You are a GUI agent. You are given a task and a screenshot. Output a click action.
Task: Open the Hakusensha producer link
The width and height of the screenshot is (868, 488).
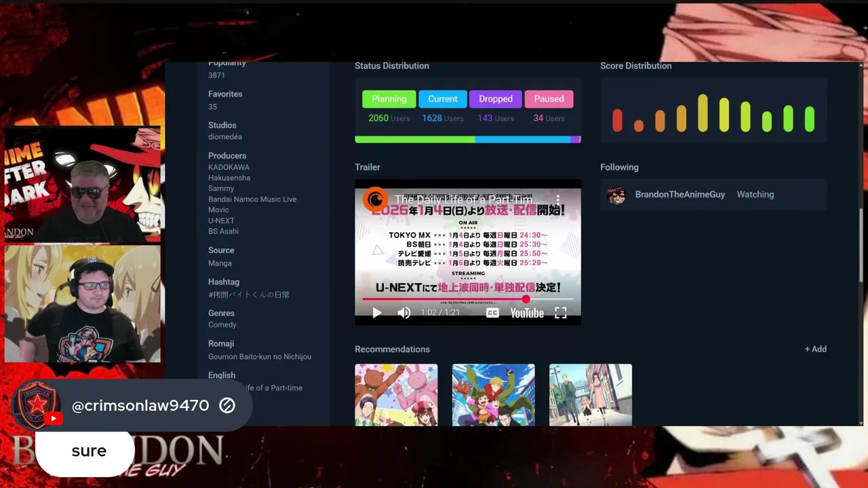(x=229, y=178)
